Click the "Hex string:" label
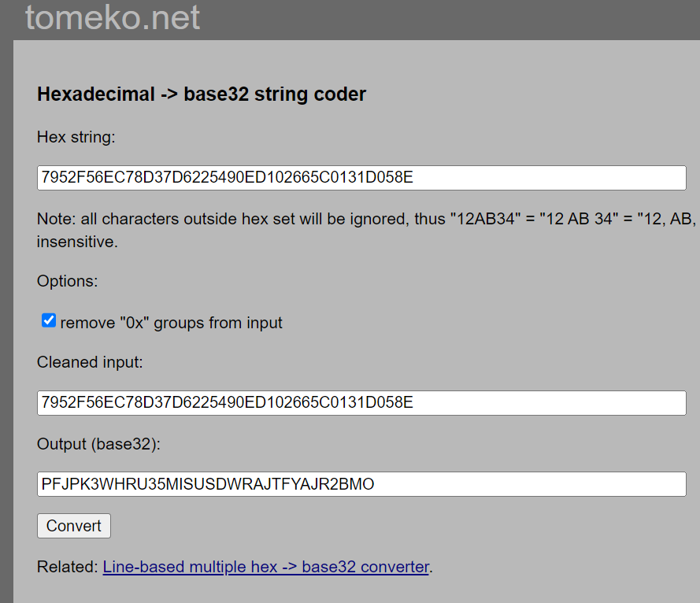The width and height of the screenshot is (700, 603). pos(76,137)
